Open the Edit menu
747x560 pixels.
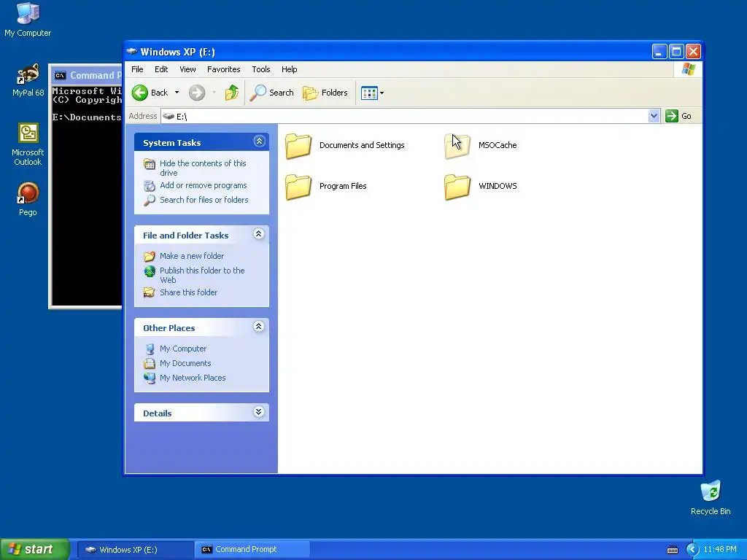tap(161, 69)
